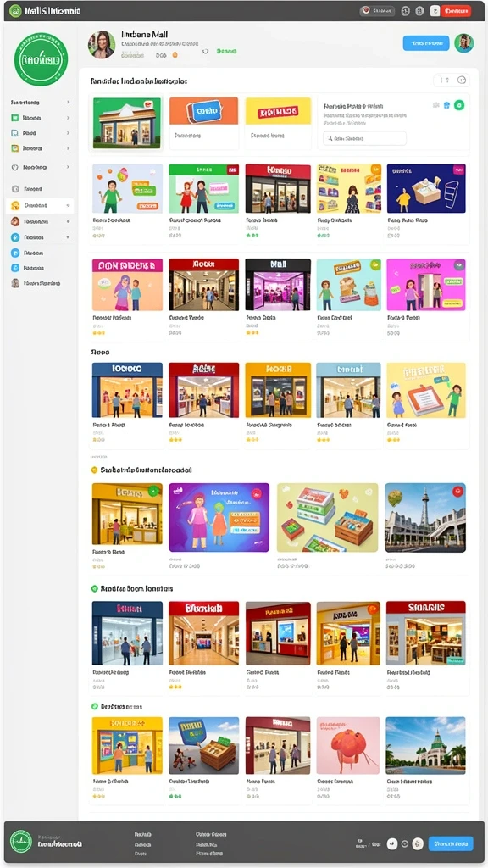Click the gray round icon between white footer circles
The height and width of the screenshot is (868, 488).
(x=404, y=843)
